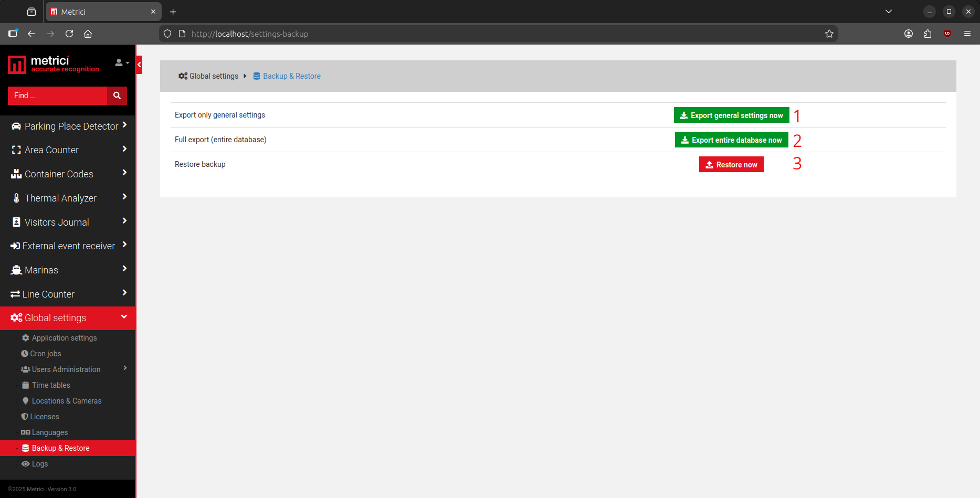
Task: Expand the Visitors Journal chevron
Action: pyautogui.click(x=124, y=221)
